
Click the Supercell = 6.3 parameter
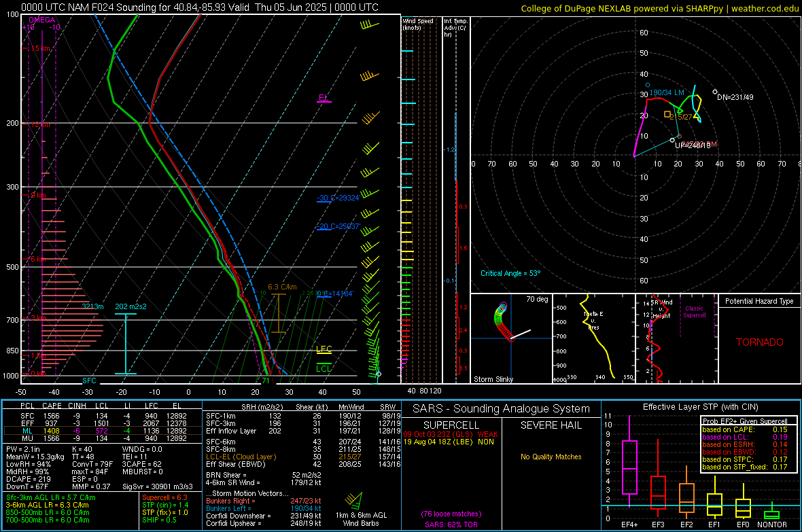click(164, 497)
